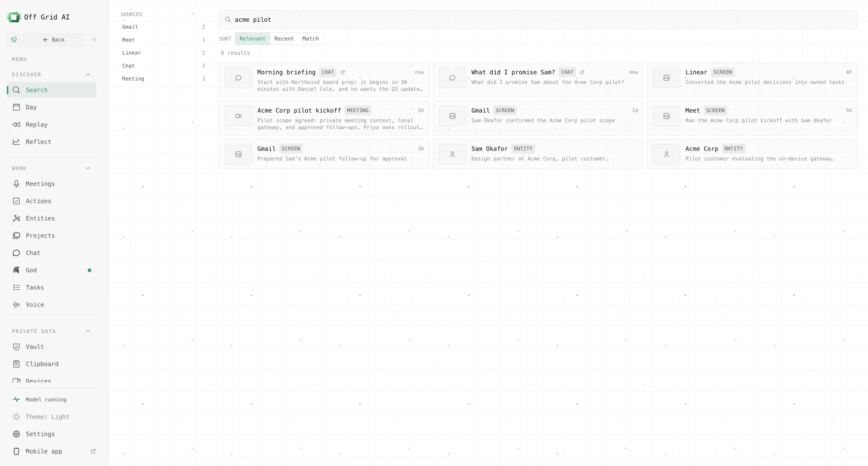Toggle the Light theme setting
The width and height of the screenshot is (868, 466).
52,417
